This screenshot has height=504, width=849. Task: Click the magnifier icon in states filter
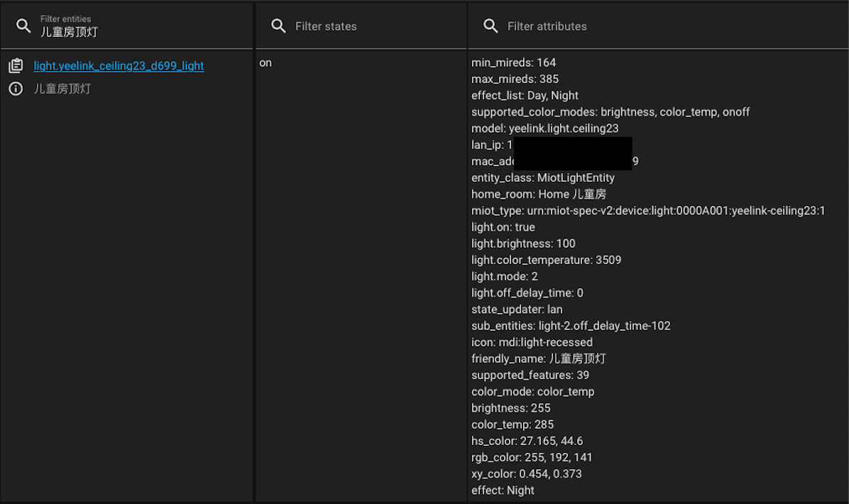click(x=278, y=26)
